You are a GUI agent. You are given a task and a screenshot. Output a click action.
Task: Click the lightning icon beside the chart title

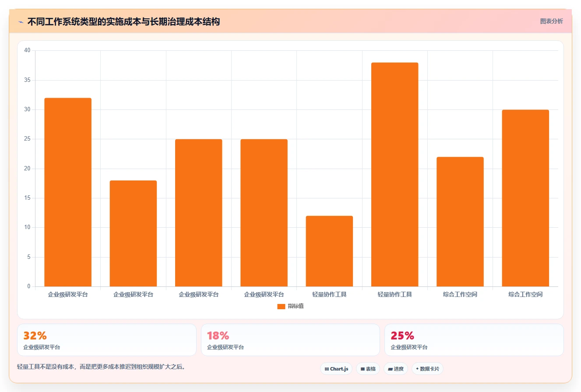21,21
